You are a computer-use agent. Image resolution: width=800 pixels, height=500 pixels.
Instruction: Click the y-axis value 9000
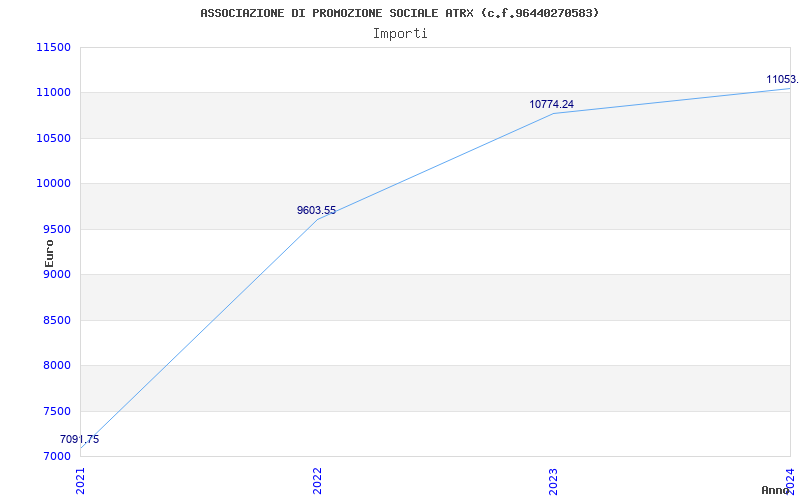pos(57,274)
